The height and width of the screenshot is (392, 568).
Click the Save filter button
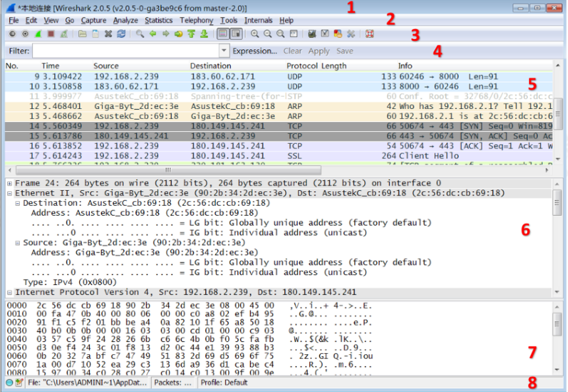click(x=344, y=51)
